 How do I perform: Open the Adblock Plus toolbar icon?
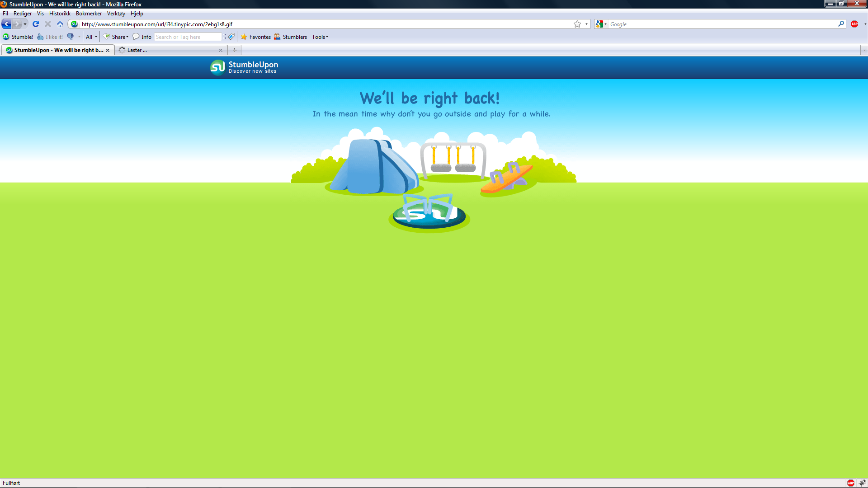[x=854, y=24]
